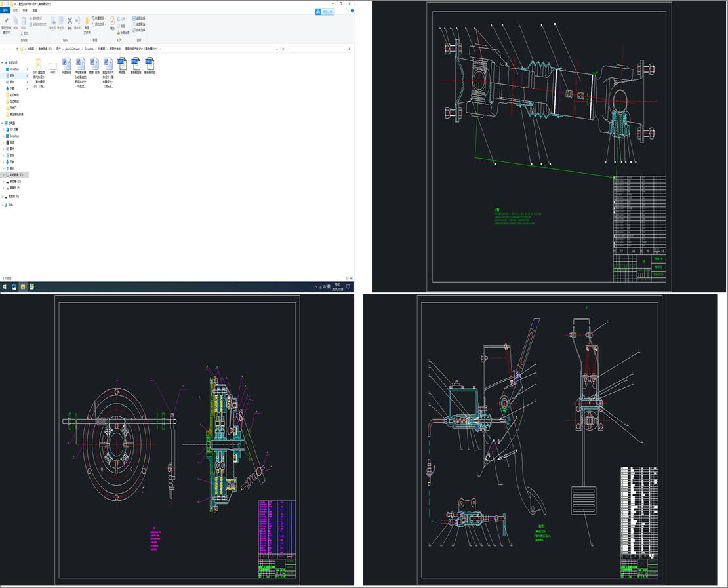Click the New Folder ribbon icon
Screen dimensions: 728x588
pyautogui.click(x=87, y=22)
